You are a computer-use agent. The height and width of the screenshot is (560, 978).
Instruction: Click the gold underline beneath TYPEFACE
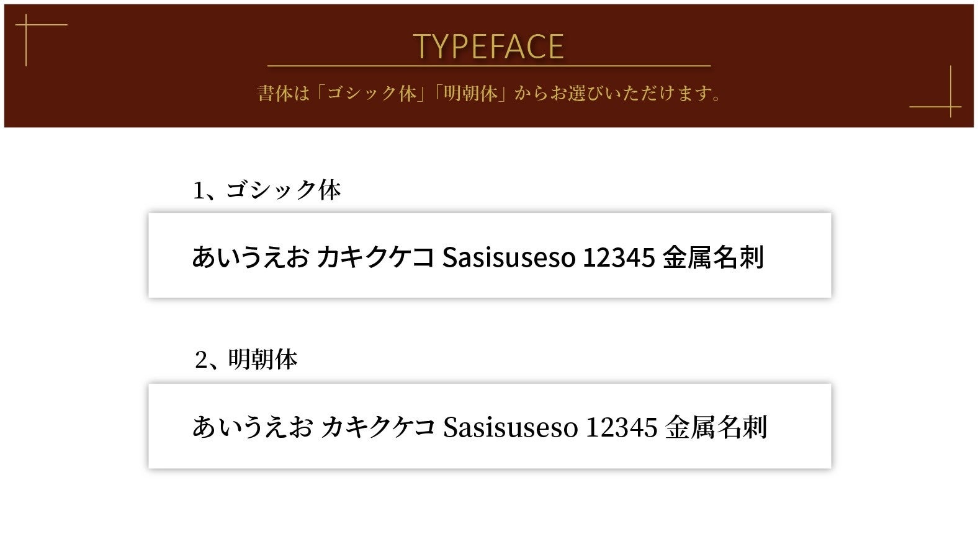(488, 65)
